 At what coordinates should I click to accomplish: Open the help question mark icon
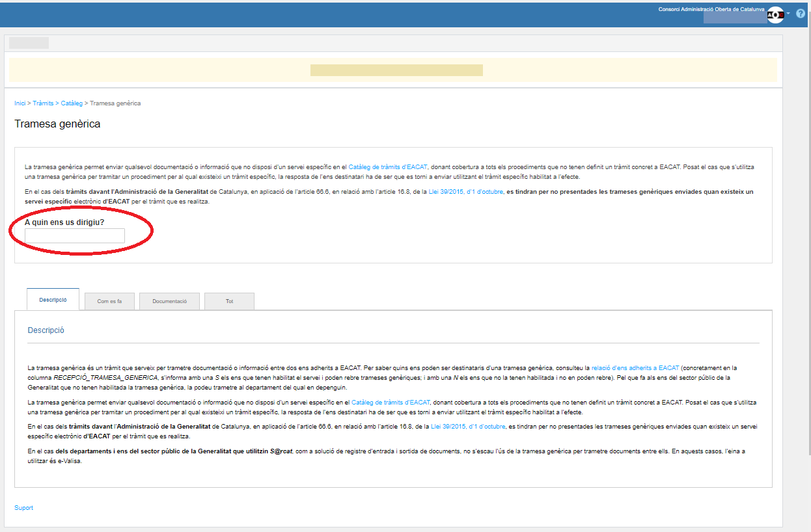(x=801, y=14)
